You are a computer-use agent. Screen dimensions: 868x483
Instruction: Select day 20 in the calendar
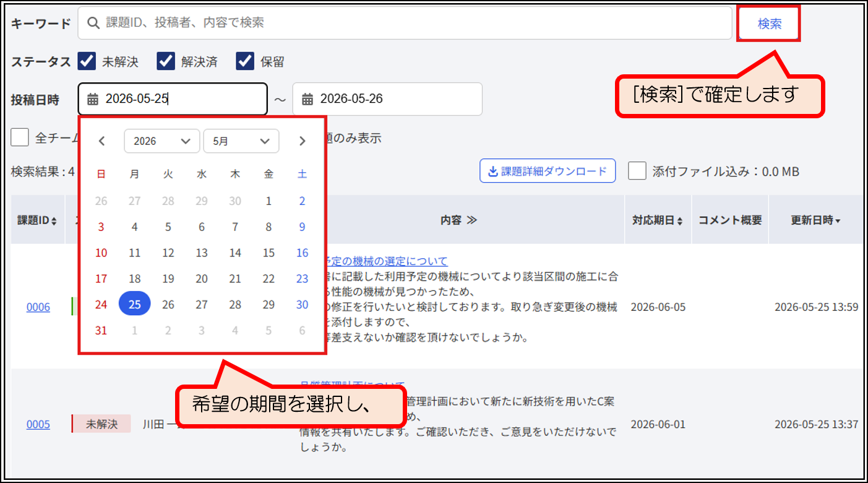[202, 279]
